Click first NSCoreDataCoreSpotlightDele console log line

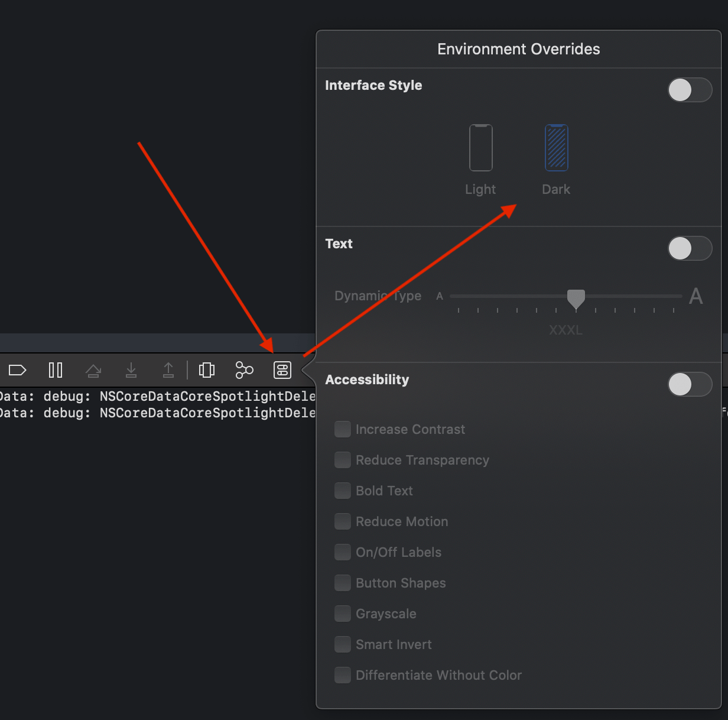pyautogui.click(x=157, y=396)
